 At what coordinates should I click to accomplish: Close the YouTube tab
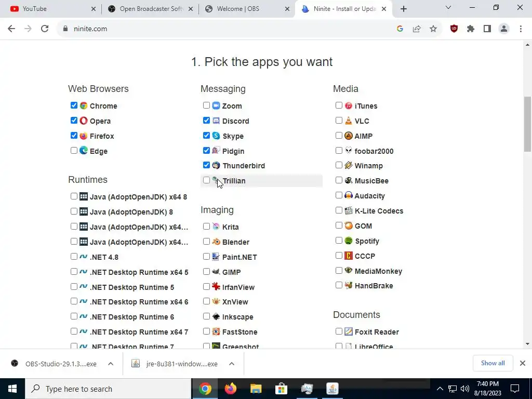tap(94, 9)
